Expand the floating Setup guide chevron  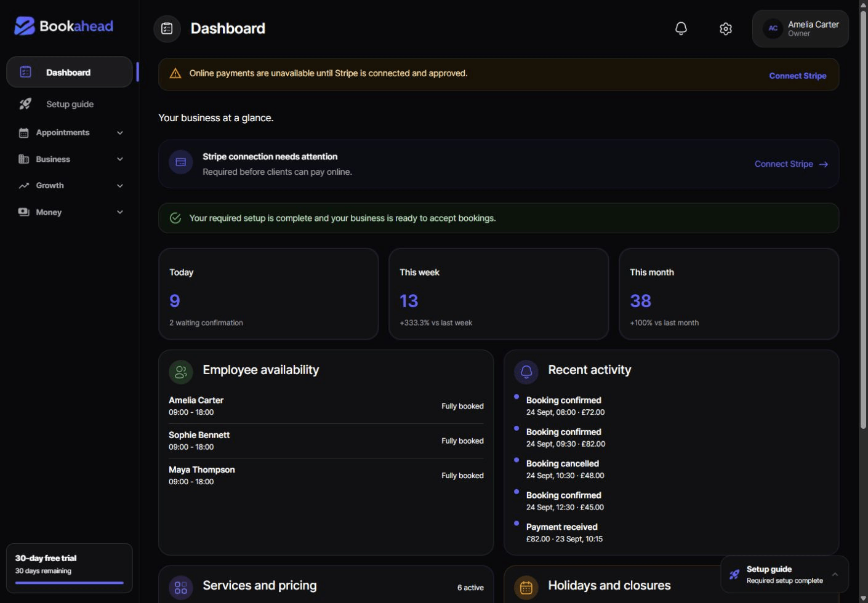(835, 575)
